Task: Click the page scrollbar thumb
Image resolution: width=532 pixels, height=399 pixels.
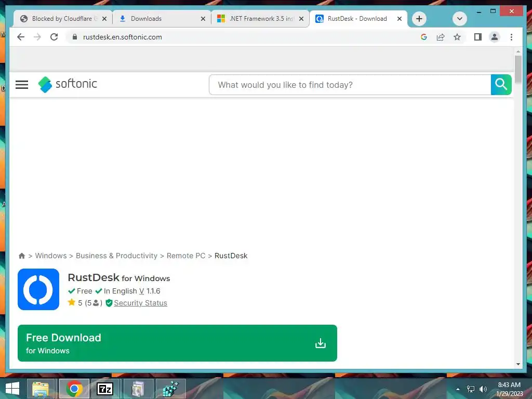Action: 518,69
